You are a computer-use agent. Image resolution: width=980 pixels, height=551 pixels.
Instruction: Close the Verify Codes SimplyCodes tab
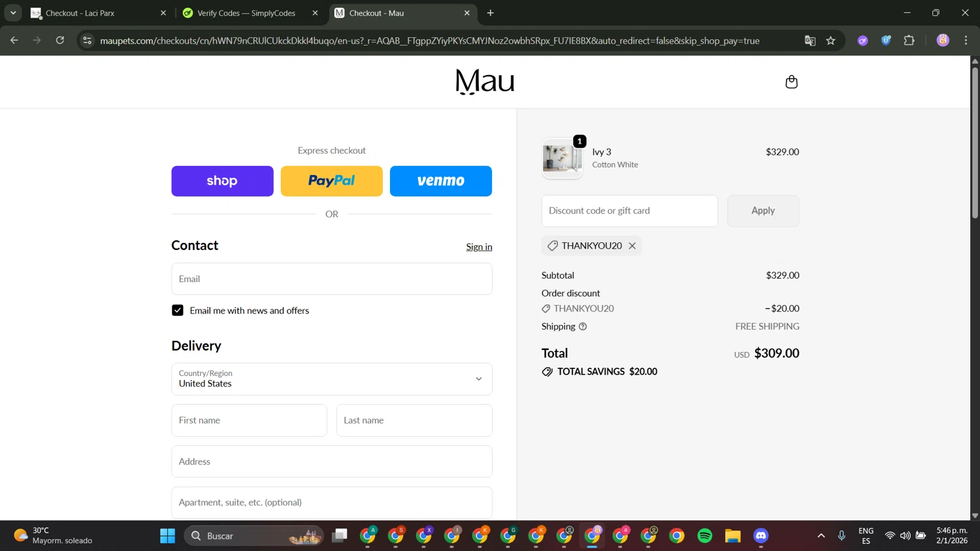pos(315,13)
